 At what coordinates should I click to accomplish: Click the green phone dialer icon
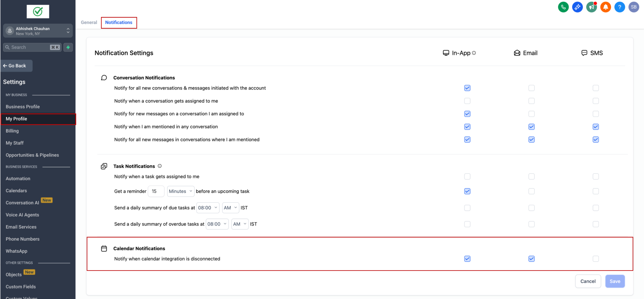coord(563,7)
